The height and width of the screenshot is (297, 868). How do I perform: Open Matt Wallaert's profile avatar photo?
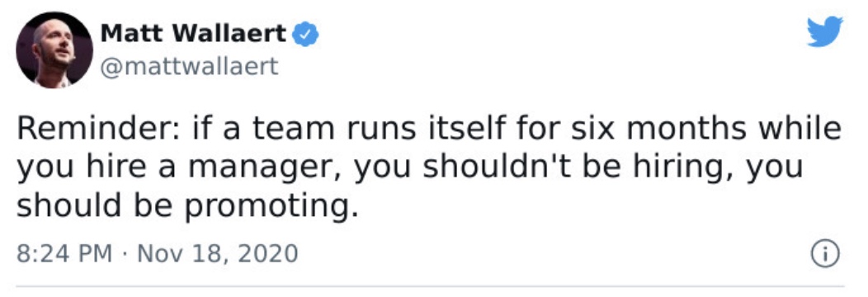click(x=54, y=49)
